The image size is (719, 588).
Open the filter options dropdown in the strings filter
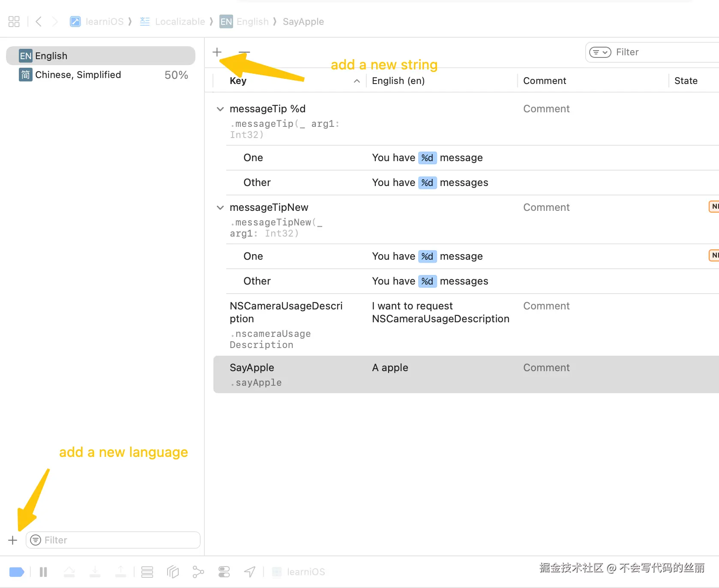(600, 52)
